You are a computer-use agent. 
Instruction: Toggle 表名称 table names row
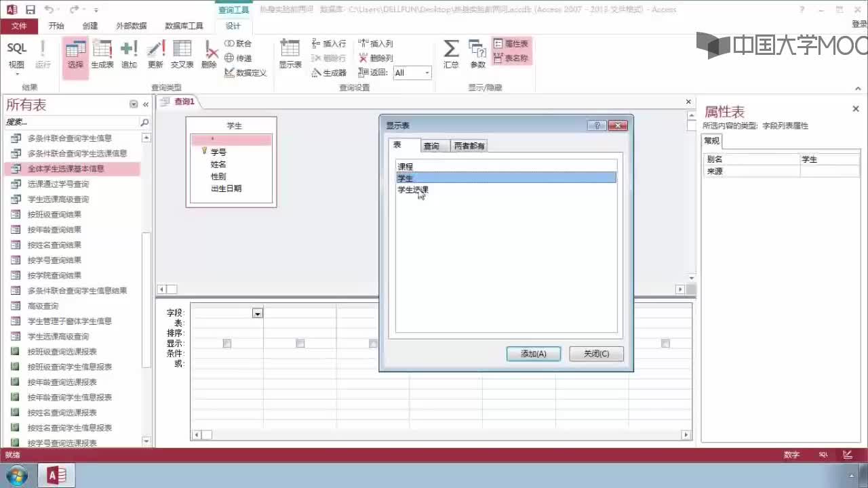click(x=511, y=58)
